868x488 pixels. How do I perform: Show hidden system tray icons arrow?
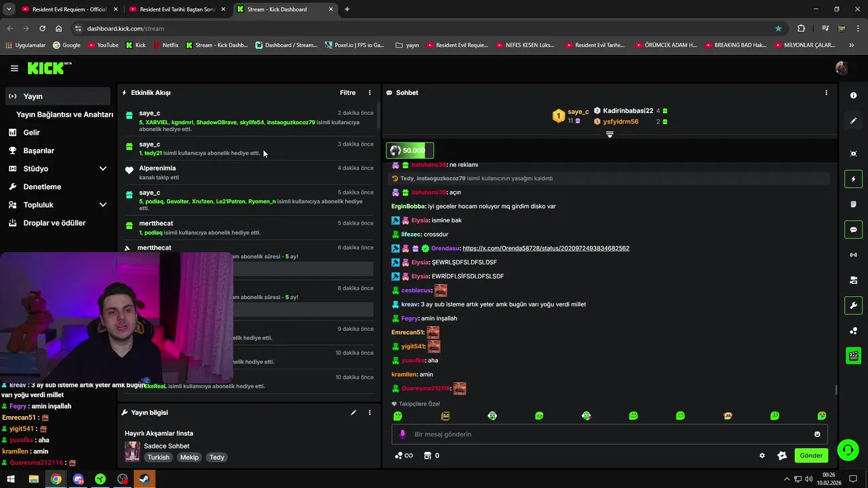click(x=787, y=479)
